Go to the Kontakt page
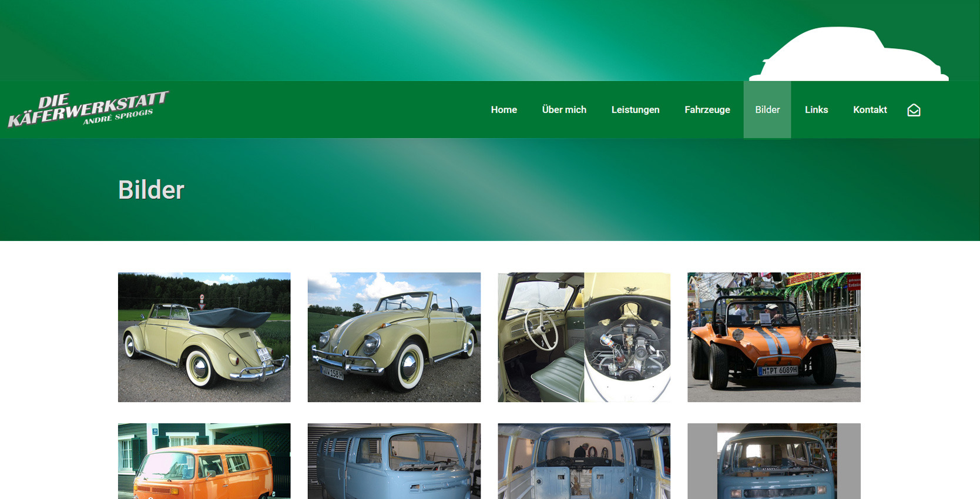The height and width of the screenshot is (499, 980). tap(870, 110)
